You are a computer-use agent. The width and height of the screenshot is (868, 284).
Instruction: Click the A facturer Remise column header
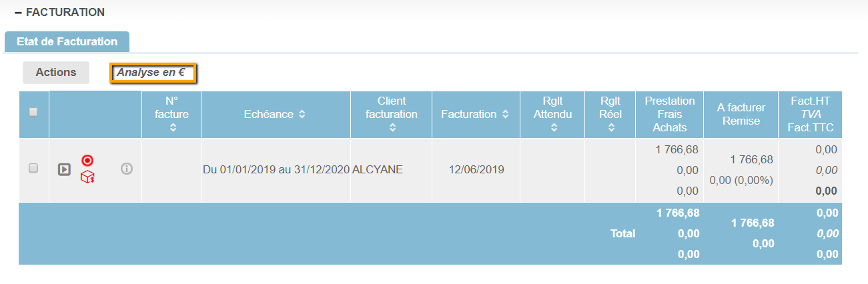(741, 114)
